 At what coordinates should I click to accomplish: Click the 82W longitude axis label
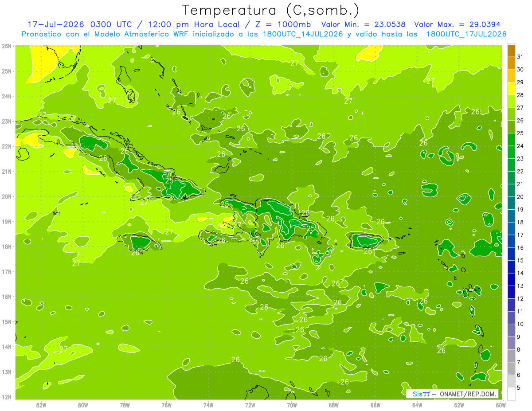click(41, 405)
